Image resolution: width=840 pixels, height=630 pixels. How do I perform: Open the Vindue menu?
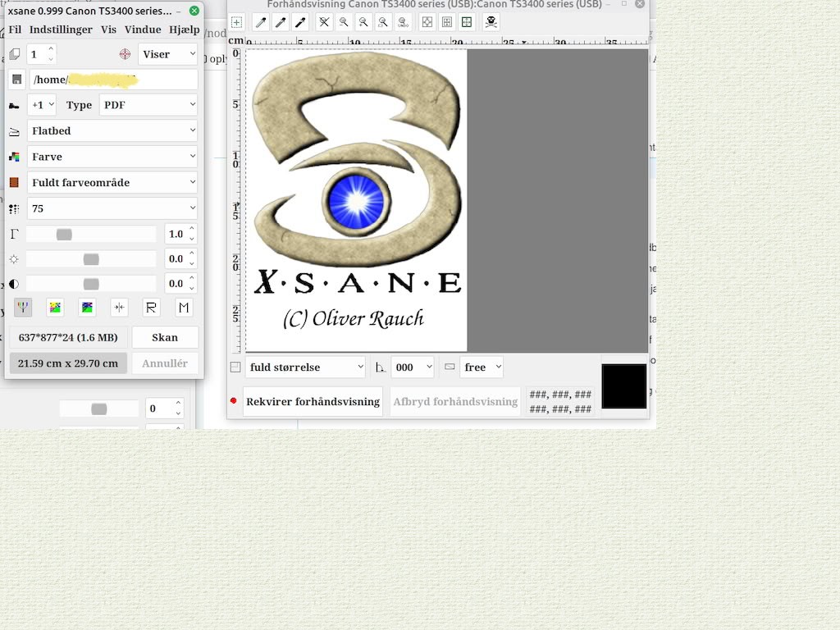pos(142,29)
